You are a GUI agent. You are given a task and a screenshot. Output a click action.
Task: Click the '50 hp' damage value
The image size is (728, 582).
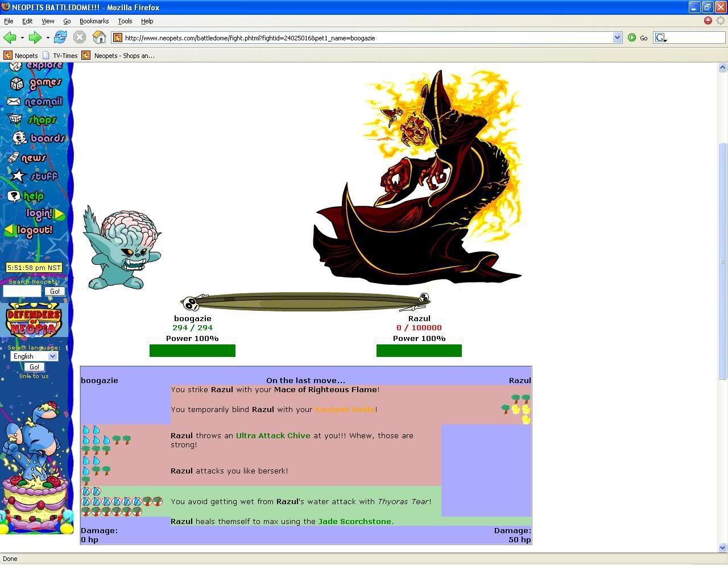[x=520, y=539]
